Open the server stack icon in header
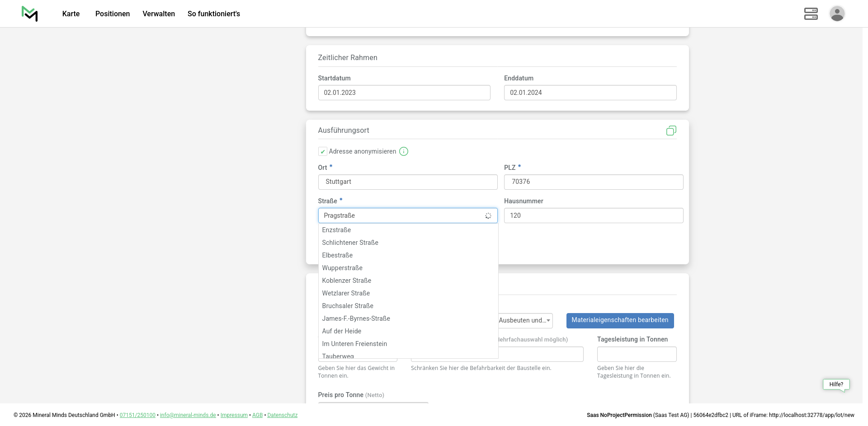Image resolution: width=868 pixels, height=426 pixels. 811,14
